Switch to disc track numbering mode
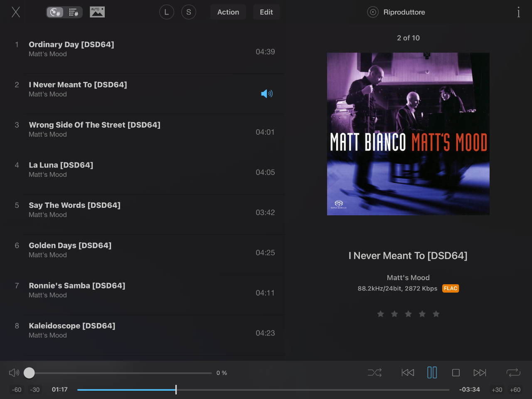This screenshot has width=532, height=399. coord(55,12)
